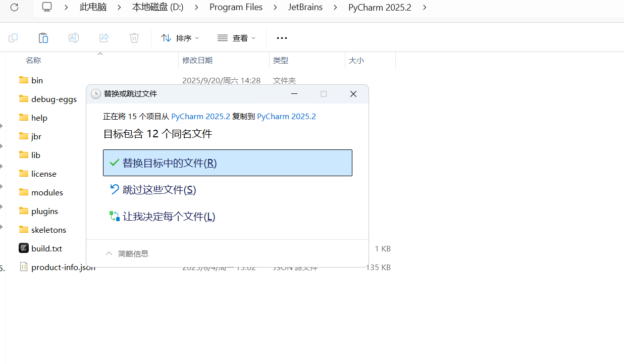Choose 跳过这些文件(S) option

(228, 190)
